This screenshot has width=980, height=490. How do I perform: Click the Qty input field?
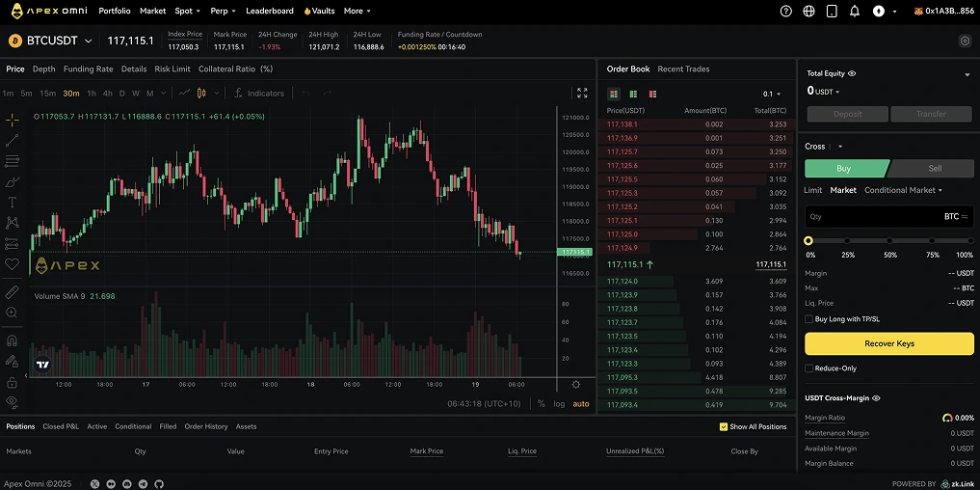888,216
